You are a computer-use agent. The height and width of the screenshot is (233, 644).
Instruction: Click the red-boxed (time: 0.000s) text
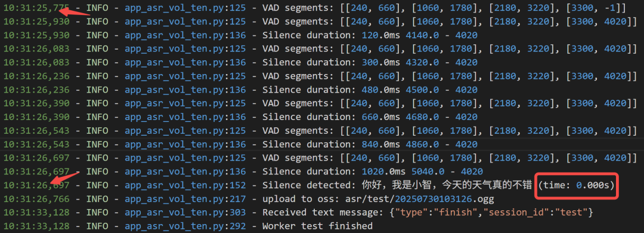click(x=576, y=186)
